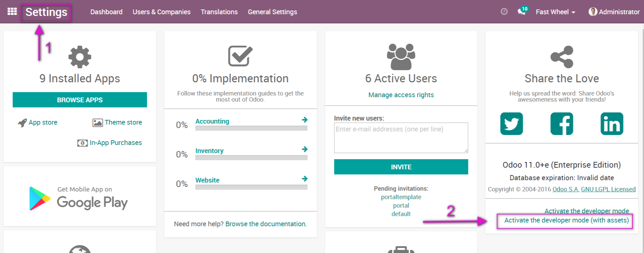This screenshot has width=644, height=253.
Task: Open the Inventory implementation guide link
Action: [x=209, y=151]
